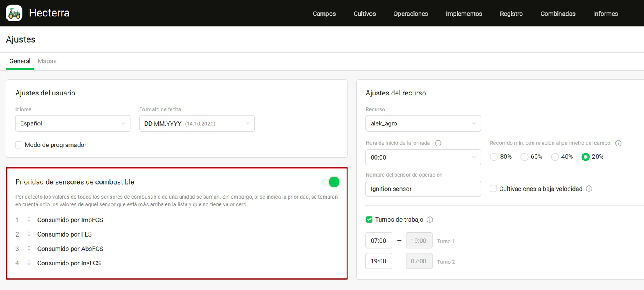The height and width of the screenshot is (290, 644).
Task: Enable Modo de programador checkbox
Action: tap(19, 145)
